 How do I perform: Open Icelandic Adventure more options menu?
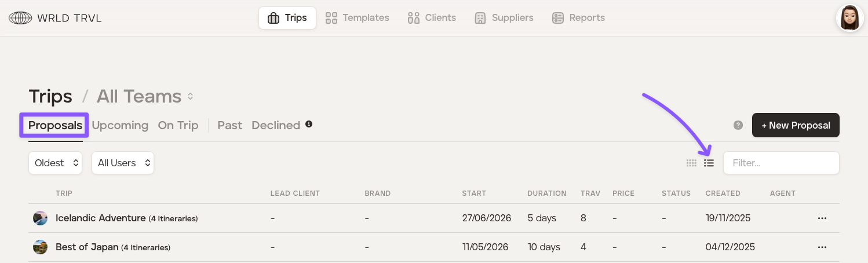click(822, 218)
